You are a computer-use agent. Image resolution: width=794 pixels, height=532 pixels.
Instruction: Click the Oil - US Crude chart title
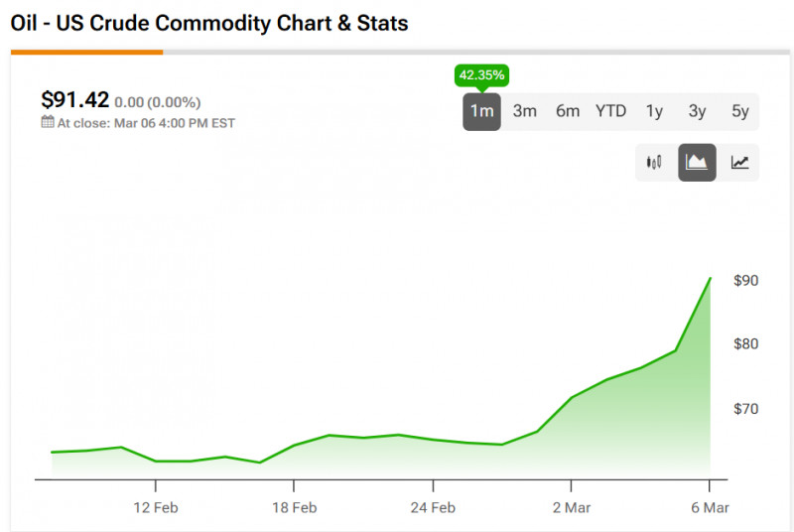point(209,23)
